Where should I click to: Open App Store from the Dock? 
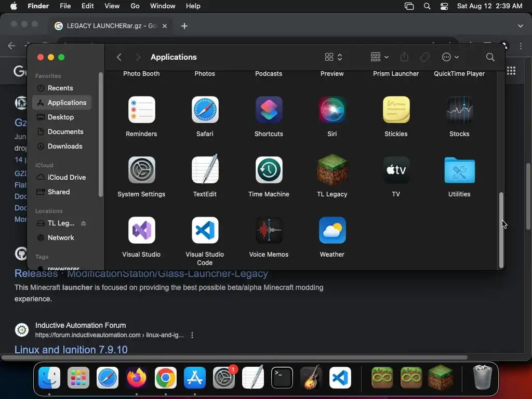195,378
